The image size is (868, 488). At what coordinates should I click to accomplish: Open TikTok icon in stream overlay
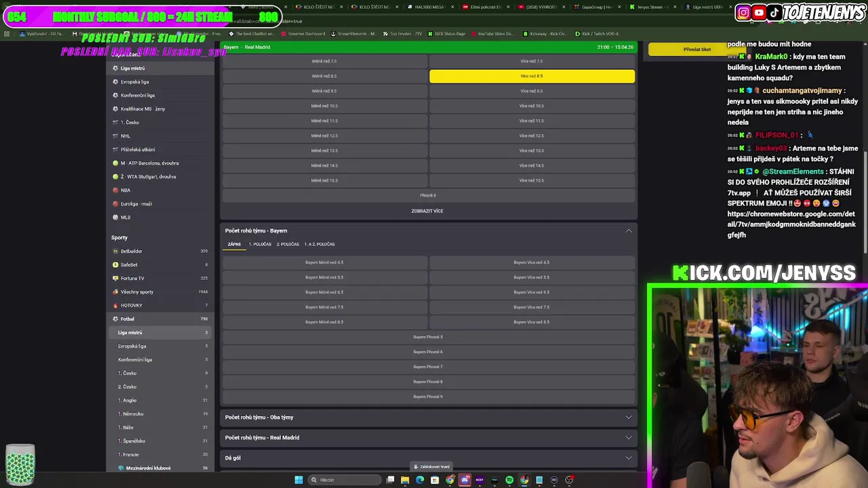point(774,12)
